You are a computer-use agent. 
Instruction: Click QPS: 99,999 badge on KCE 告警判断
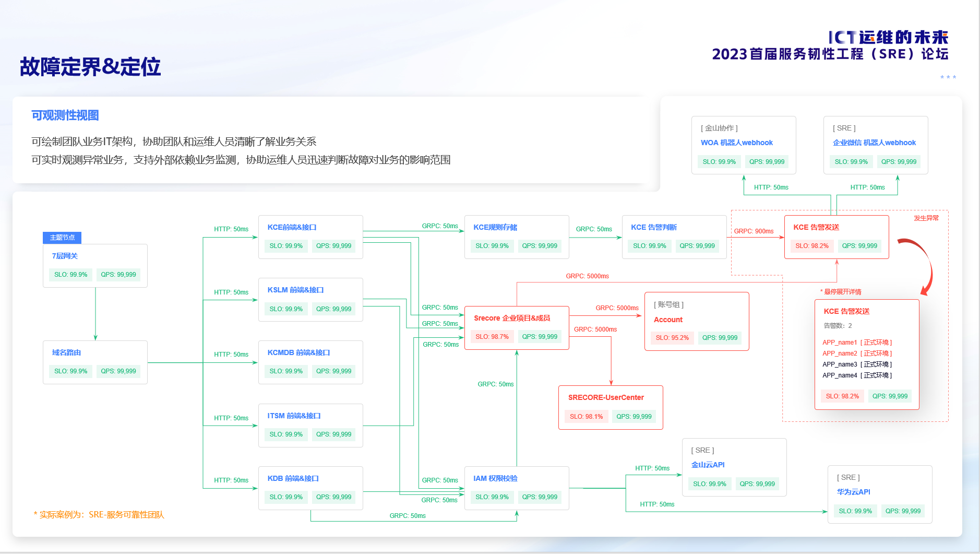pyautogui.click(x=697, y=246)
